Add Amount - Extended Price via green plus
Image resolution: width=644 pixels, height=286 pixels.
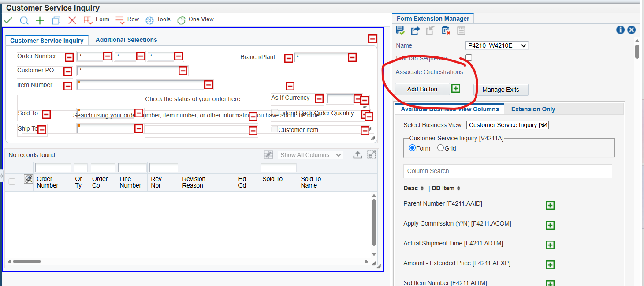click(x=550, y=265)
